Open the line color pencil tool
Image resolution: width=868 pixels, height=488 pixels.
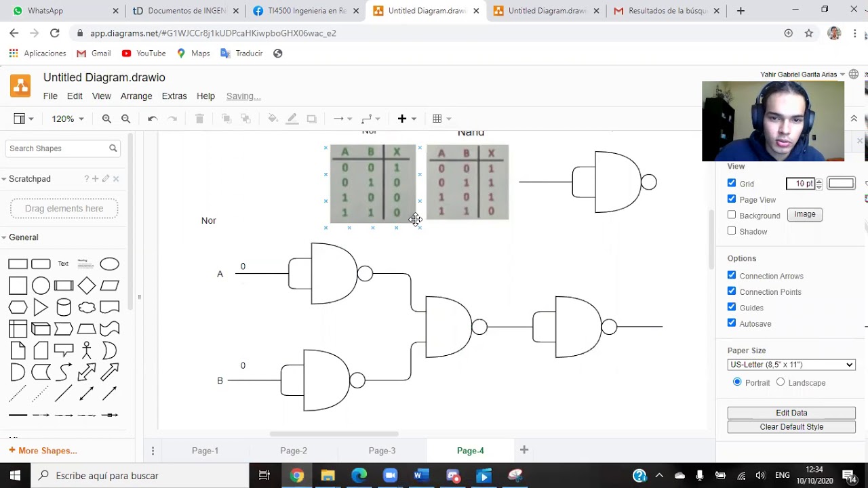tap(292, 119)
